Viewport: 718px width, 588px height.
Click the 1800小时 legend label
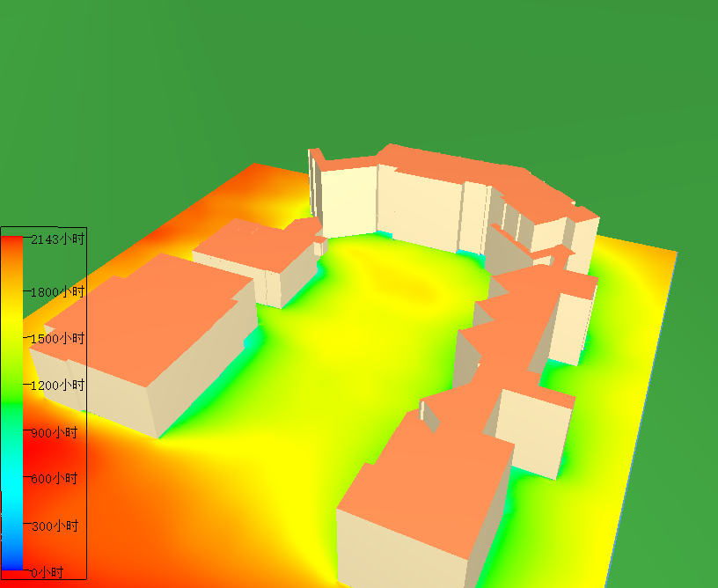pos(58,291)
